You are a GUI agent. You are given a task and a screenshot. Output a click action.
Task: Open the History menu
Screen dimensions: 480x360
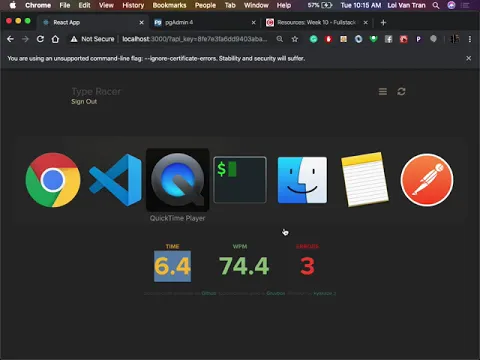[133, 5]
